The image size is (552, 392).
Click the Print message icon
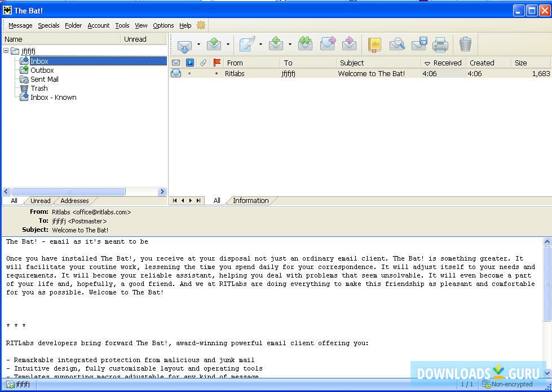(x=440, y=45)
